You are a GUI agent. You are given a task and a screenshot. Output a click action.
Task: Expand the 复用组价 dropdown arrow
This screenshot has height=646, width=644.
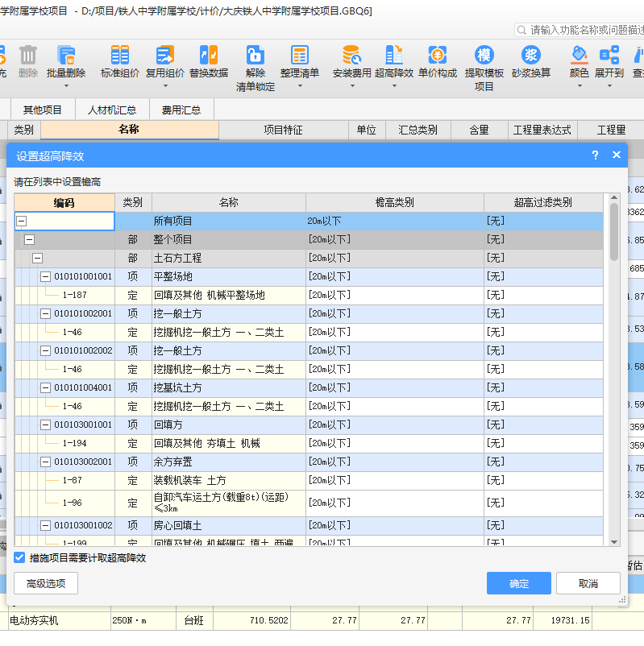click(x=165, y=86)
